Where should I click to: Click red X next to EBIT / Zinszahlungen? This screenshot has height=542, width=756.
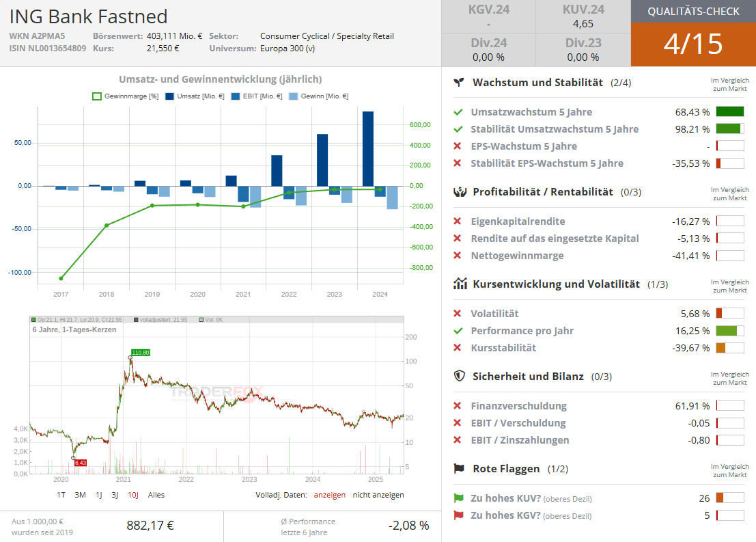[x=458, y=439]
